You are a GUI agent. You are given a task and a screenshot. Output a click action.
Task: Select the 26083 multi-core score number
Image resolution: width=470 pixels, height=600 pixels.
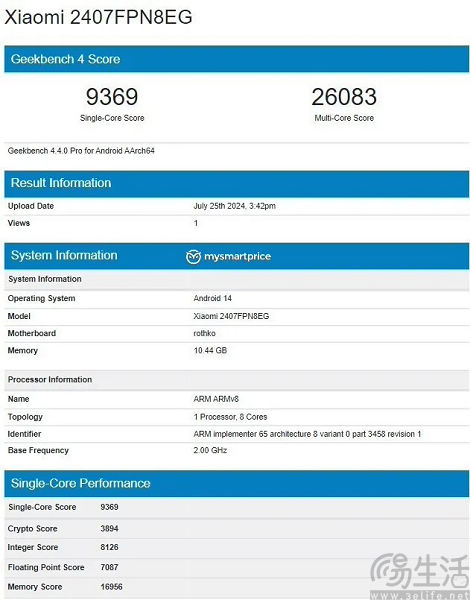point(344,97)
